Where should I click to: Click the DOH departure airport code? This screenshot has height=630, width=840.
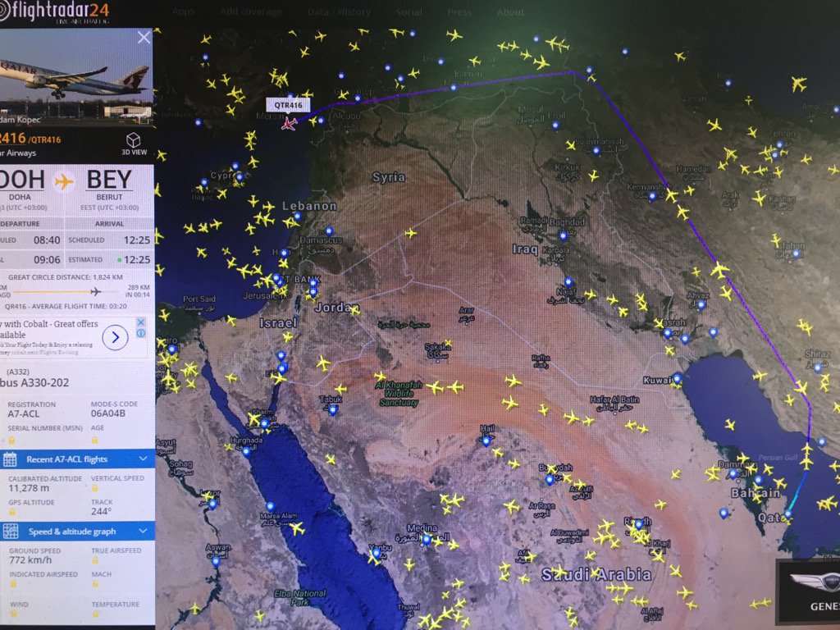click(x=21, y=180)
